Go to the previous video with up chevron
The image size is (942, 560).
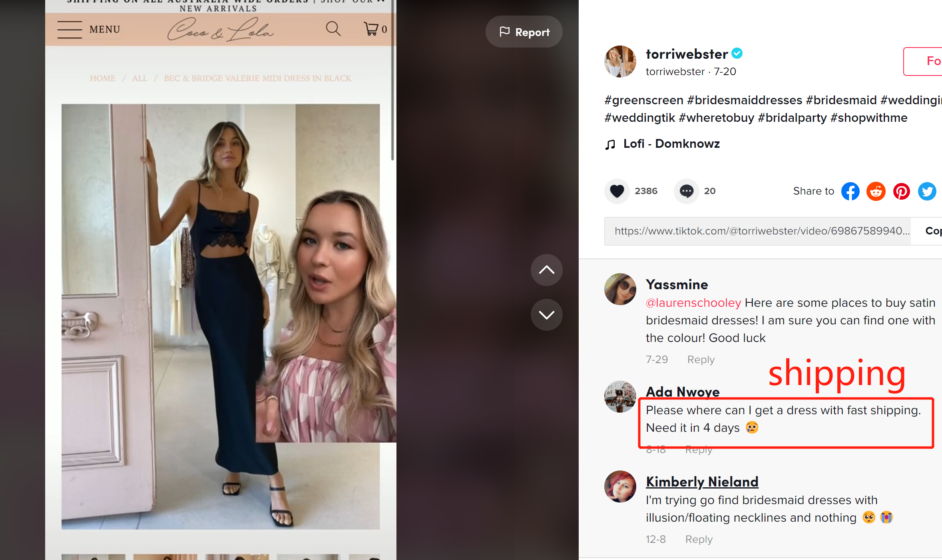click(546, 270)
